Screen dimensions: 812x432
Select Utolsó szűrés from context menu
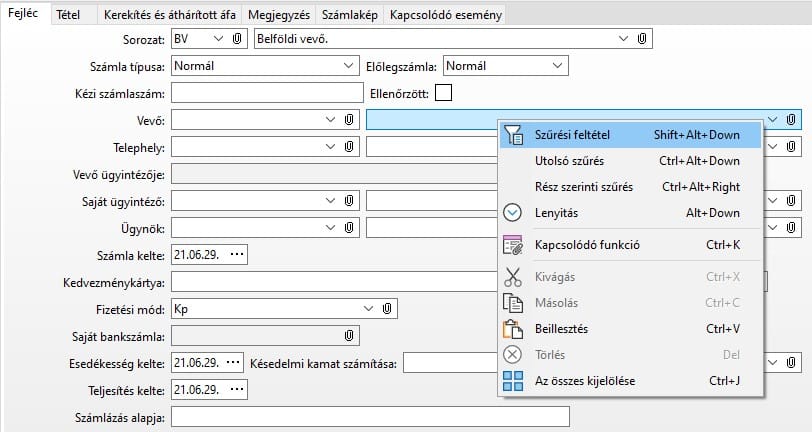point(563,161)
